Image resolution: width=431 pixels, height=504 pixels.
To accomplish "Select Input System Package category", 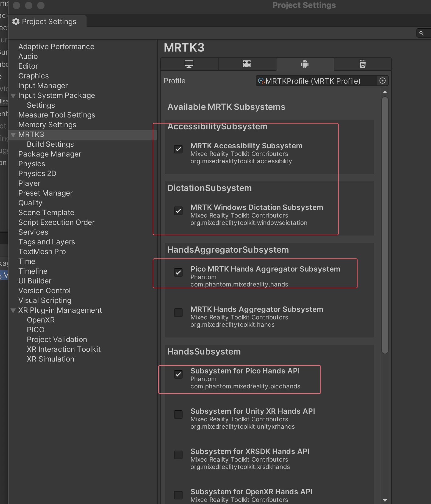I will click(57, 95).
